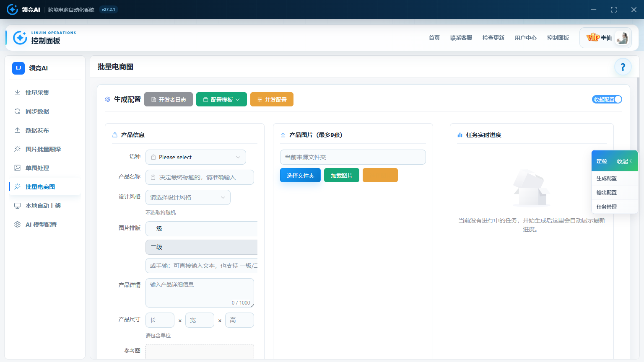Click the blue 领竞AI logo in the sidebar

tap(18, 68)
